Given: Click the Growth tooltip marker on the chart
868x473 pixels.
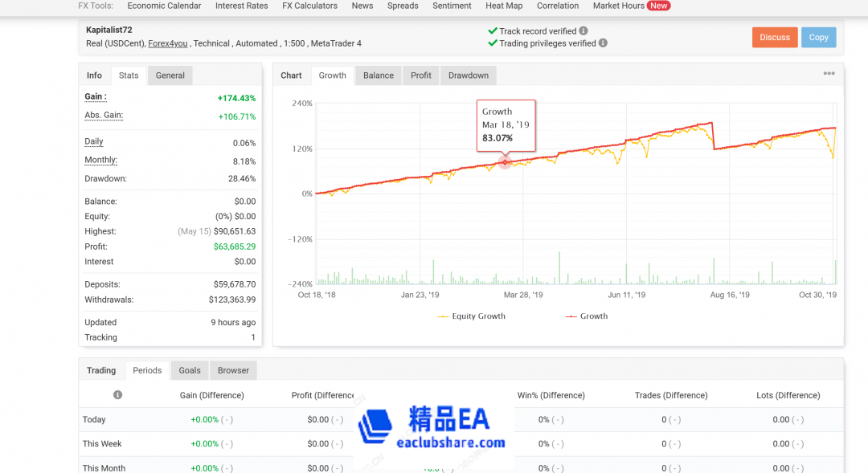Looking at the screenshot, I should tap(506, 162).
